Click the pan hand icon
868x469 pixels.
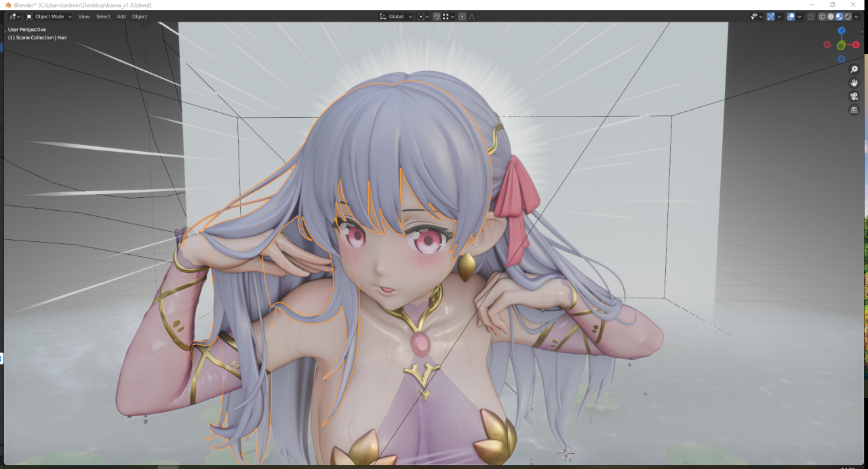pos(854,83)
